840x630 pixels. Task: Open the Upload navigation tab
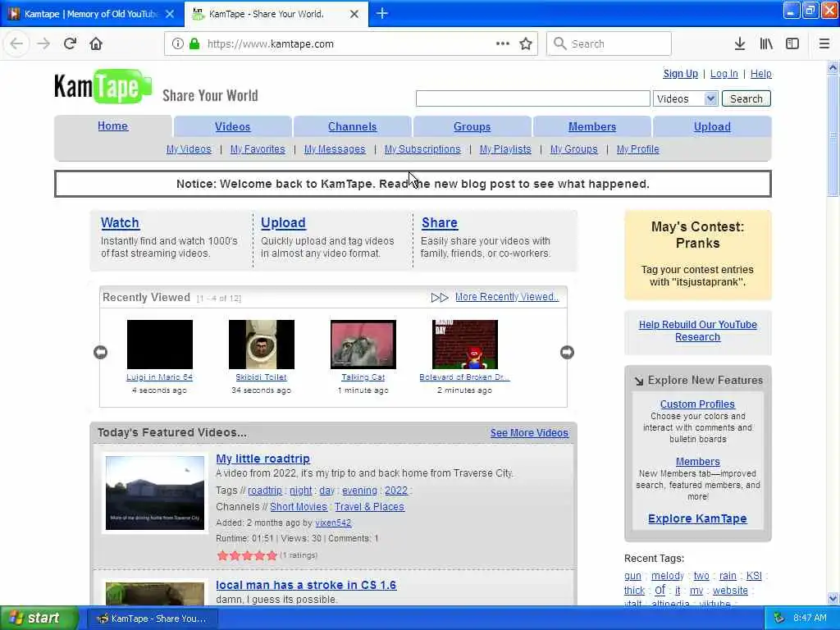(x=712, y=127)
